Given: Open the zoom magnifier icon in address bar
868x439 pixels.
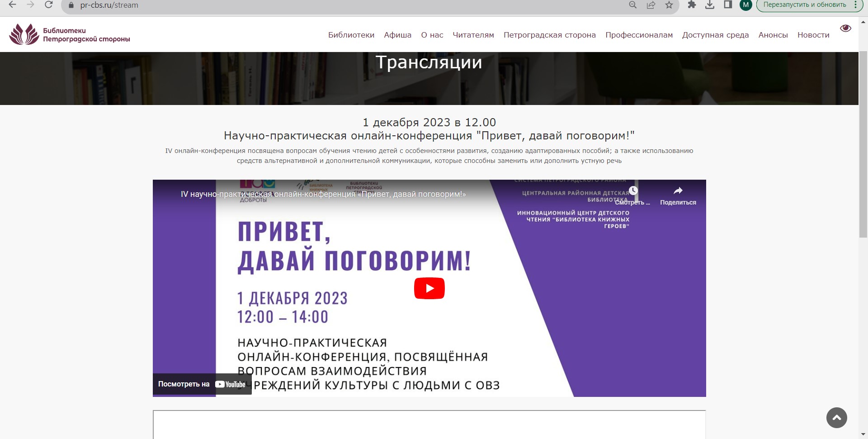Looking at the screenshot, I should coord(633,5).
